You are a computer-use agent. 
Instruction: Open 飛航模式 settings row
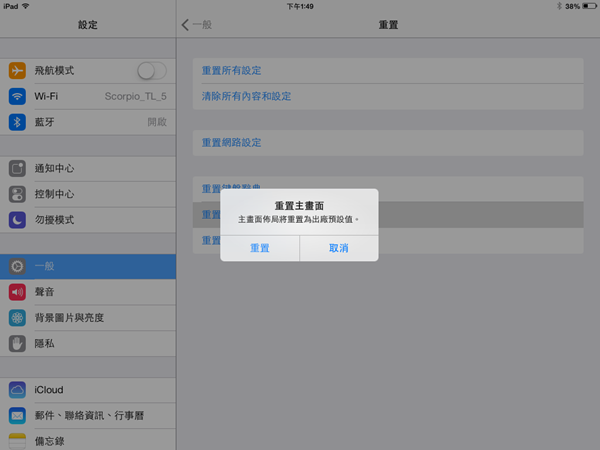click(x=88, y=71)
